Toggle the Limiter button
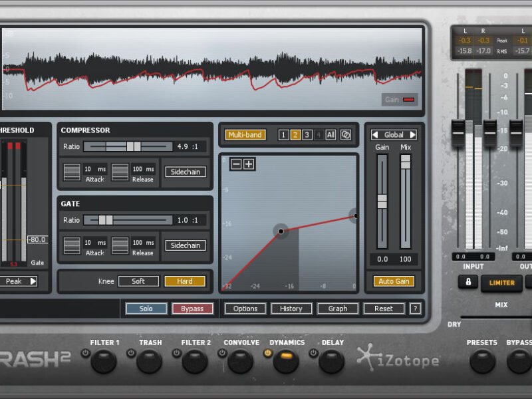 coord(501,283)
